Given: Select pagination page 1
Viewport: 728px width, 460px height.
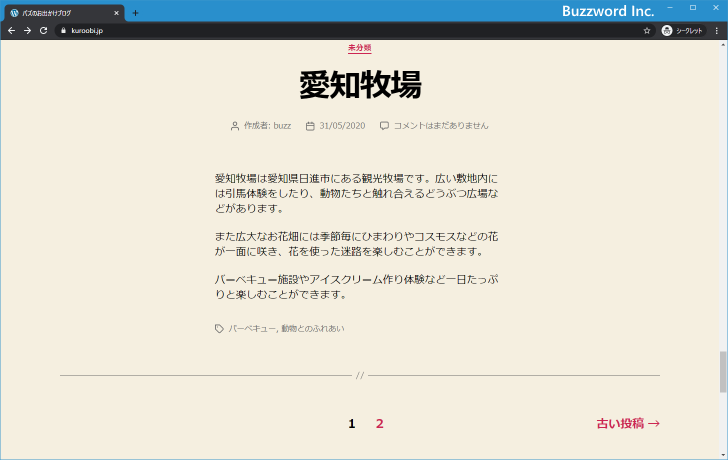Looking at the screenshot, I should point(351,423).
